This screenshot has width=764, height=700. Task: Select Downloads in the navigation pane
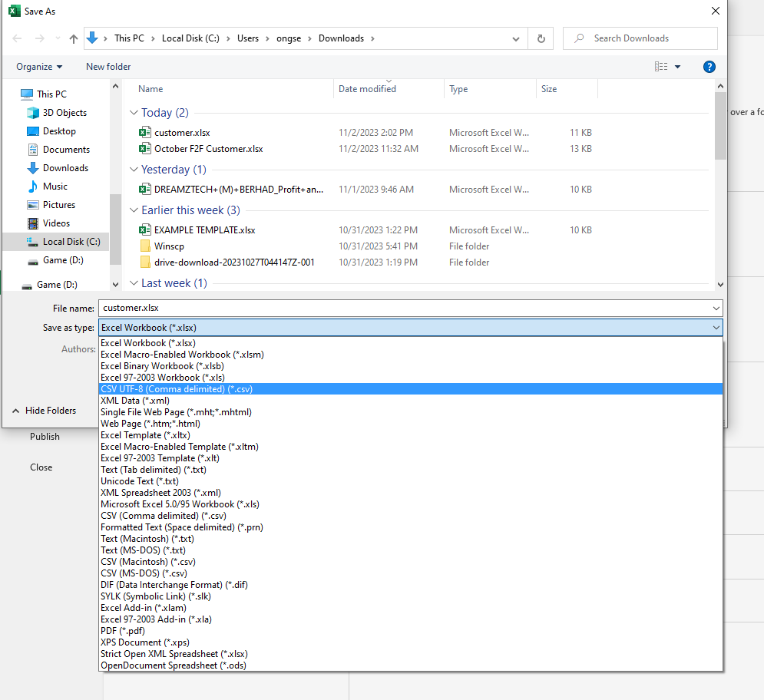pyautogui.click(x=58, y=168)
